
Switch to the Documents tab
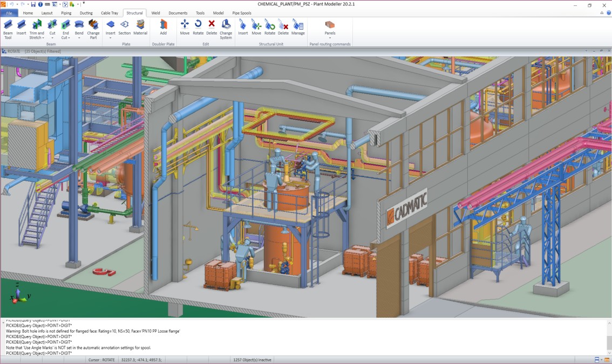point(178,13)
